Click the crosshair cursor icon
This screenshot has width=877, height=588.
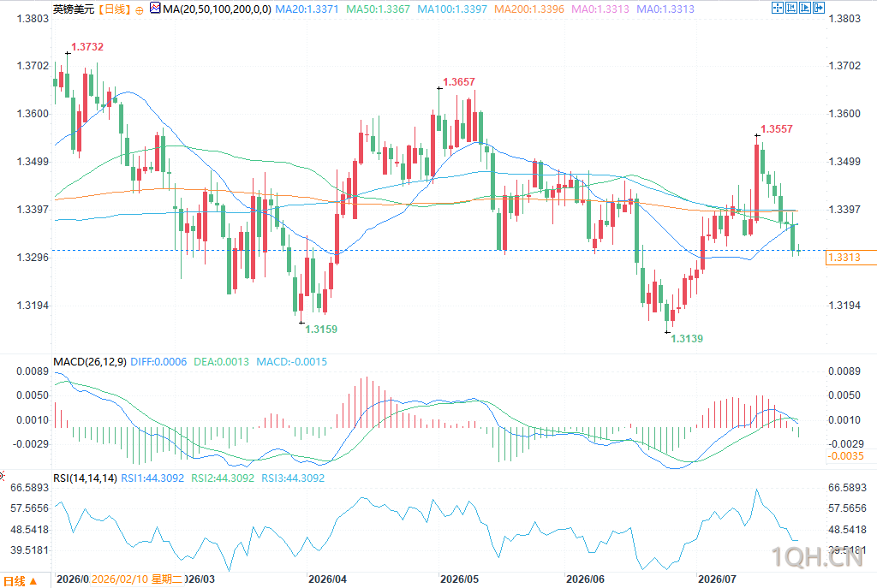pyautogui.click(x=778, y=8)
